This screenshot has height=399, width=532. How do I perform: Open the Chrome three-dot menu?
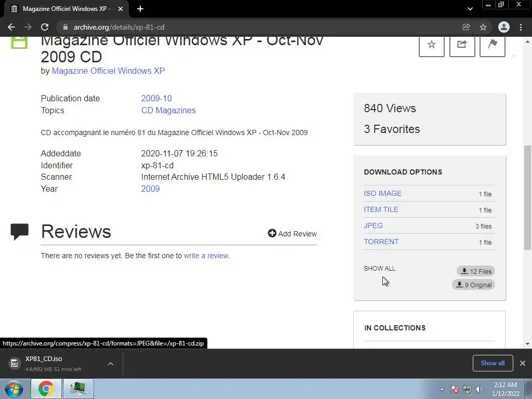click(x=521, y=27)
